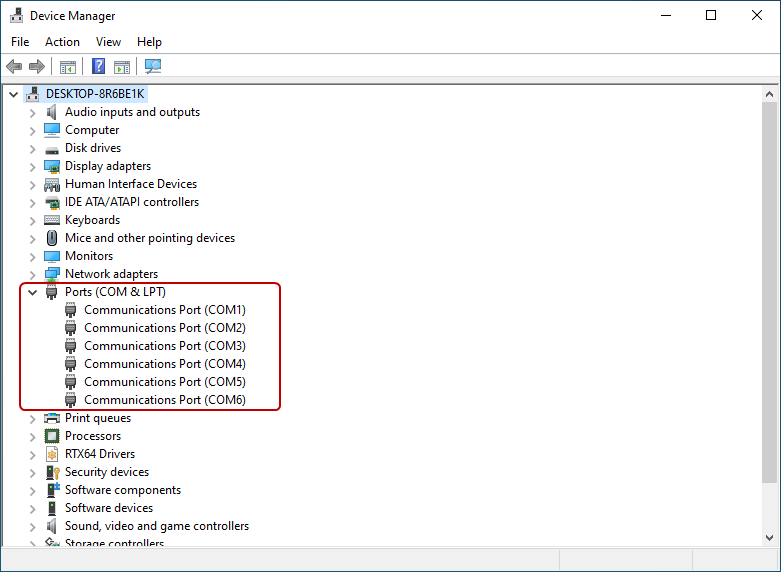Collapse the Ports (COM & LPT) category

[32, 292]
